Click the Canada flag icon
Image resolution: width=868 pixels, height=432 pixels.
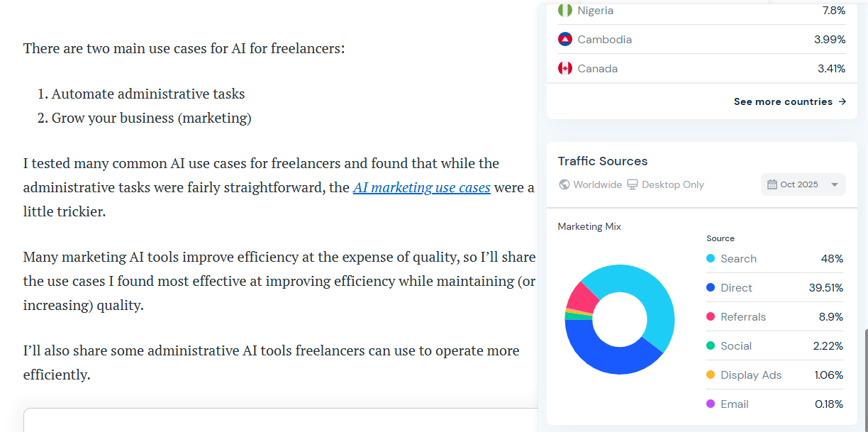[x=565, y=69]
